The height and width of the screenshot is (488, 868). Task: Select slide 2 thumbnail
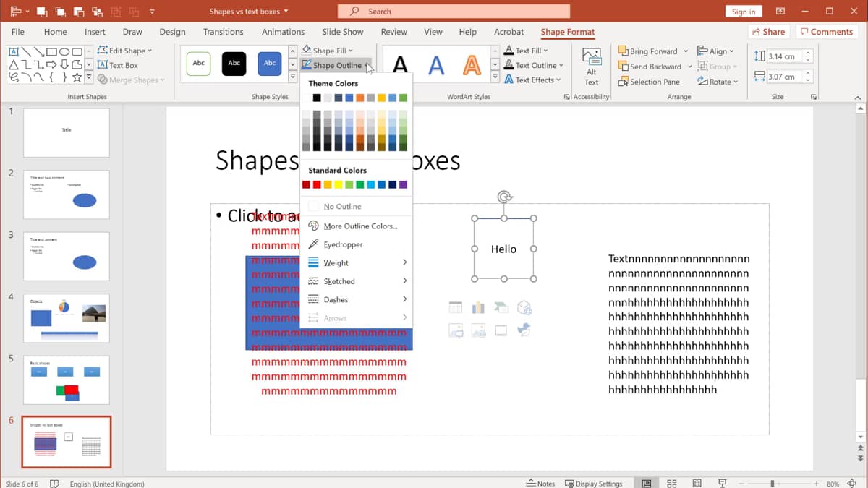pyautogui.click(x=67, y=194)
